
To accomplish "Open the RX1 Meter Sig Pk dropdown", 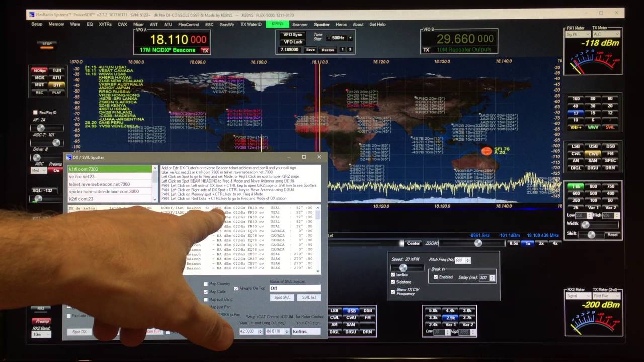I will 578,34.
